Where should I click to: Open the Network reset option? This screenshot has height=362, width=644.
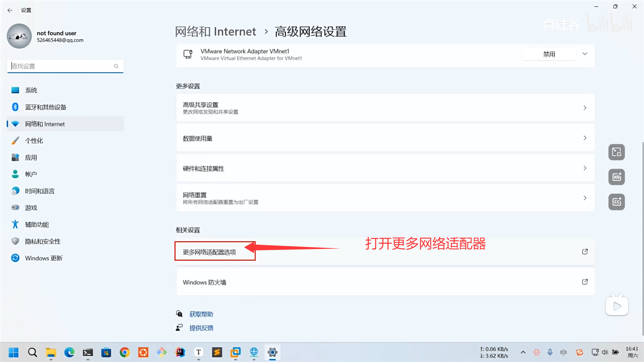[x=385, y=198]
